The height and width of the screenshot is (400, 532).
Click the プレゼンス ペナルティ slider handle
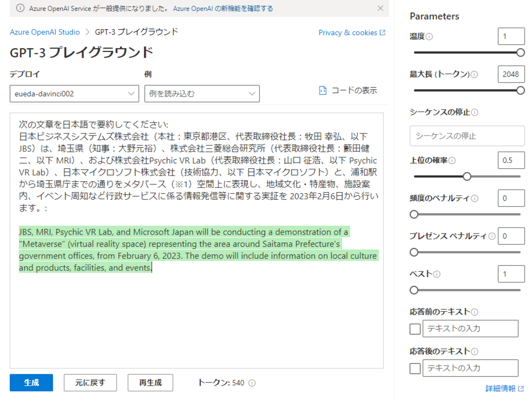pyautogui.click(x=414, y=252)
